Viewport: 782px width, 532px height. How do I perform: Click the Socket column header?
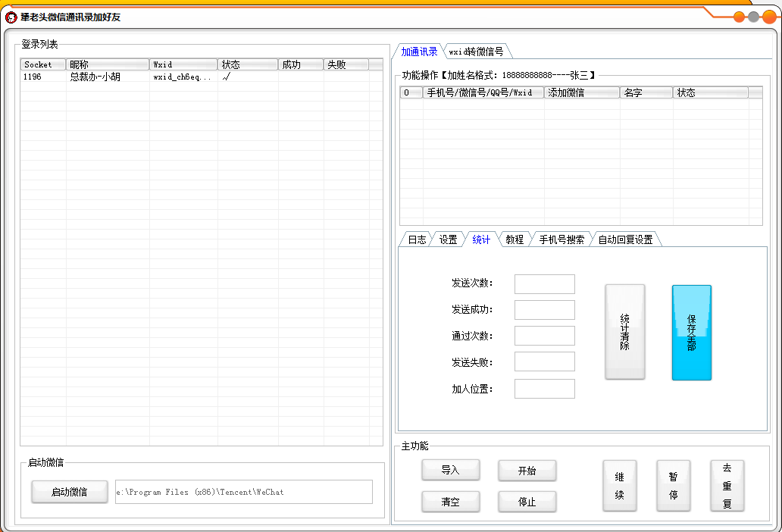pyautogui.click(x=43, y=64)
